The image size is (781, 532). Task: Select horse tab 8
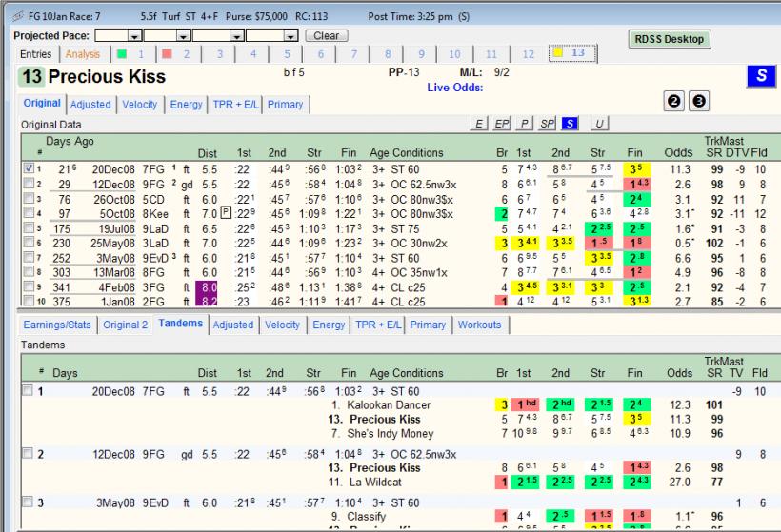tap(388, 53)
